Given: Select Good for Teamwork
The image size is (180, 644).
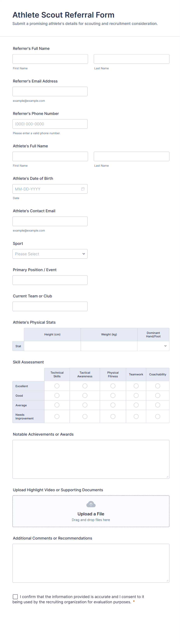Looking at the screenshot, I should [x=136, y=395].
